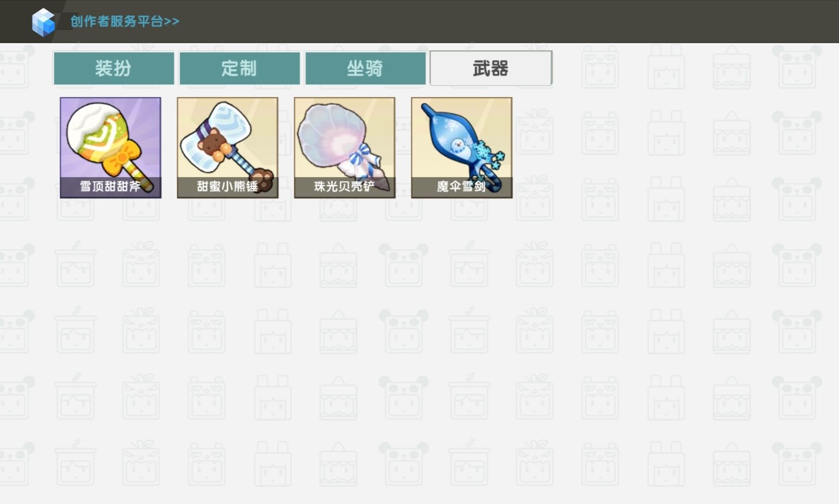This screenshot has height=504, width=839.
Task: Click the blue cube logo icon
Action: [x=44, y=22]
